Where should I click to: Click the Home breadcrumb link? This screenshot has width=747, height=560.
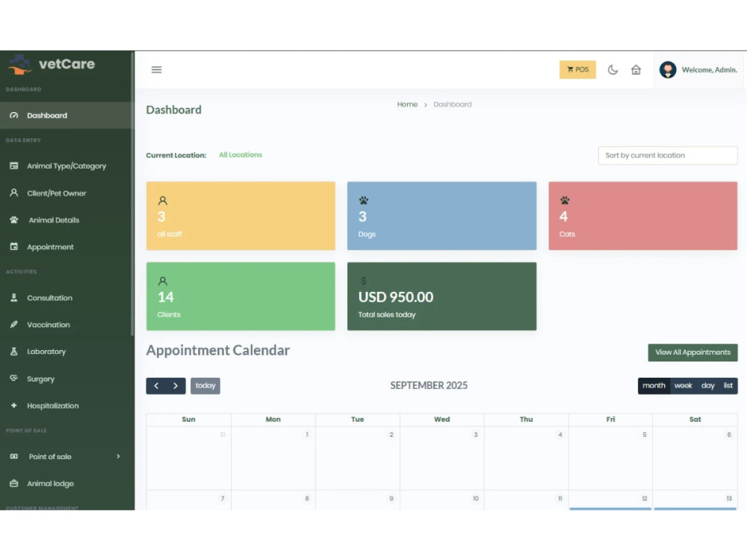407,105
